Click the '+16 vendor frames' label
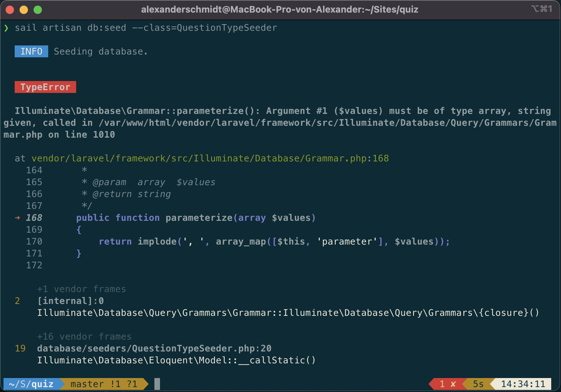The height and width of the screenshot is (392, 561). tap(84, 336)
